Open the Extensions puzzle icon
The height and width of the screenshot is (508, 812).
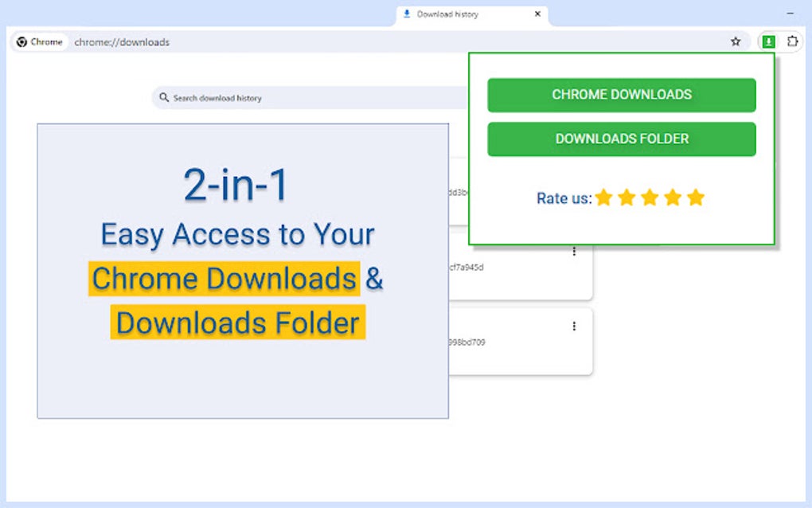click(x=792, y=41)
